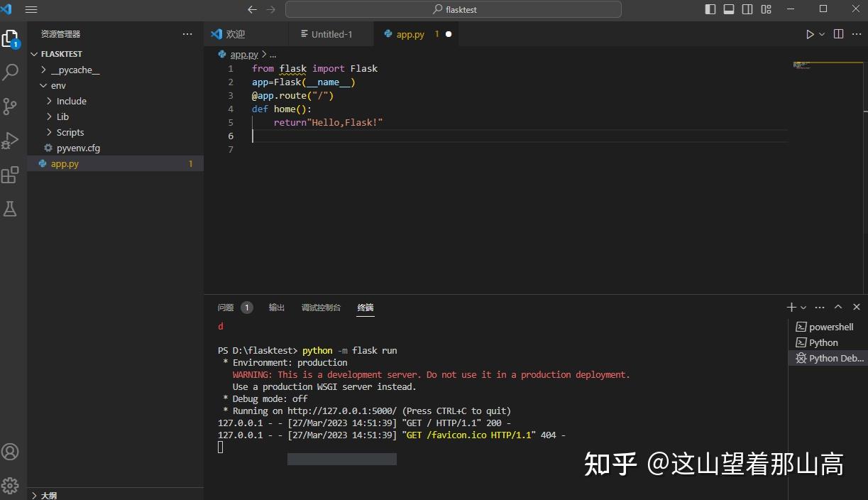
Task: Open the Run and Debug view
Action: pos(11,140)
